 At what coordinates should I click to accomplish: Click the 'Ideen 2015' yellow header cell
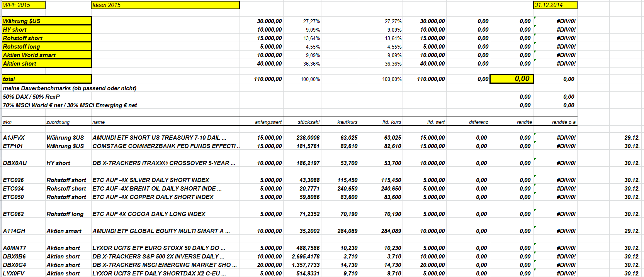coord(165,5)
